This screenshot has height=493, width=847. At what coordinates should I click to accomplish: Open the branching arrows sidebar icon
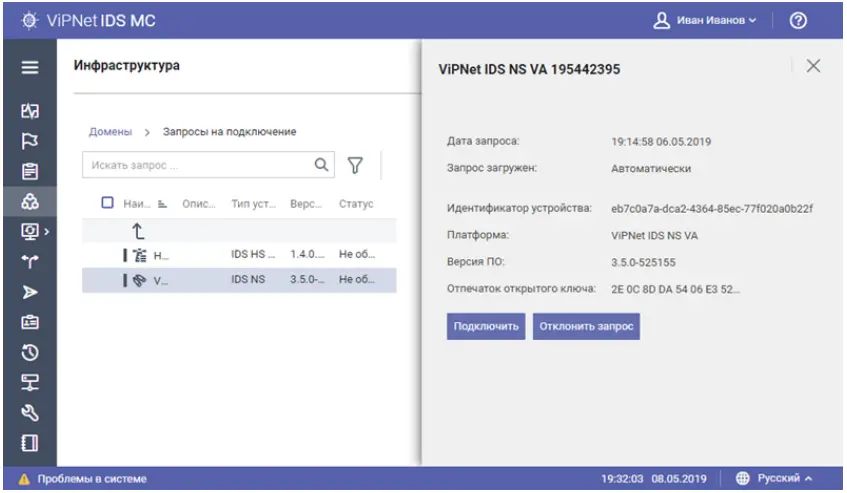(30, 262)
